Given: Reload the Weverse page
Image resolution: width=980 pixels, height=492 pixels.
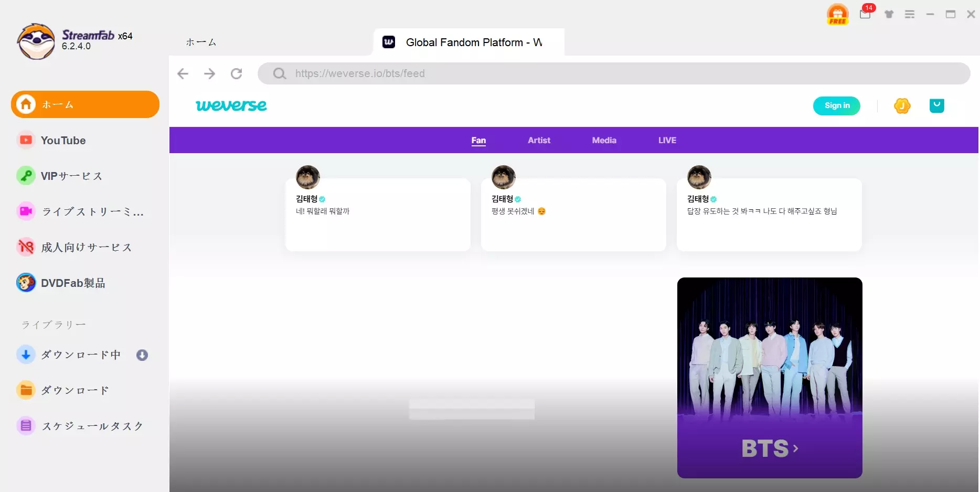Looking at the screenshot, I should pyautogui.click(x=237, y=73).
